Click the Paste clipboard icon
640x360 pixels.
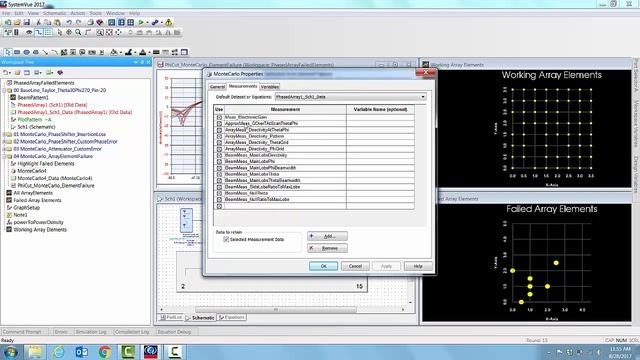(x=57, y=22)
